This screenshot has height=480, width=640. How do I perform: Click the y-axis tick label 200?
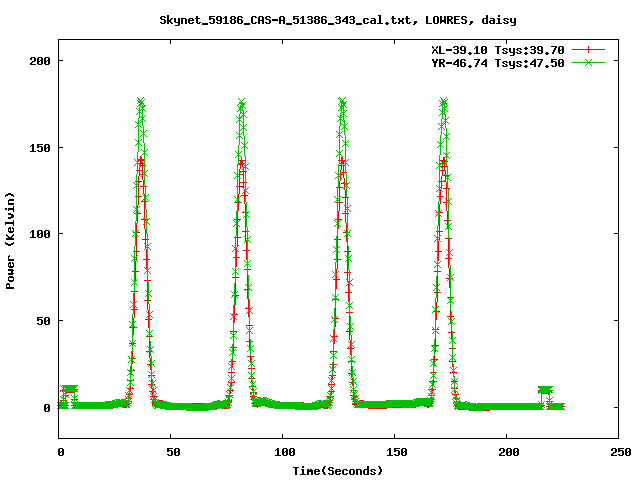point(40,61)
